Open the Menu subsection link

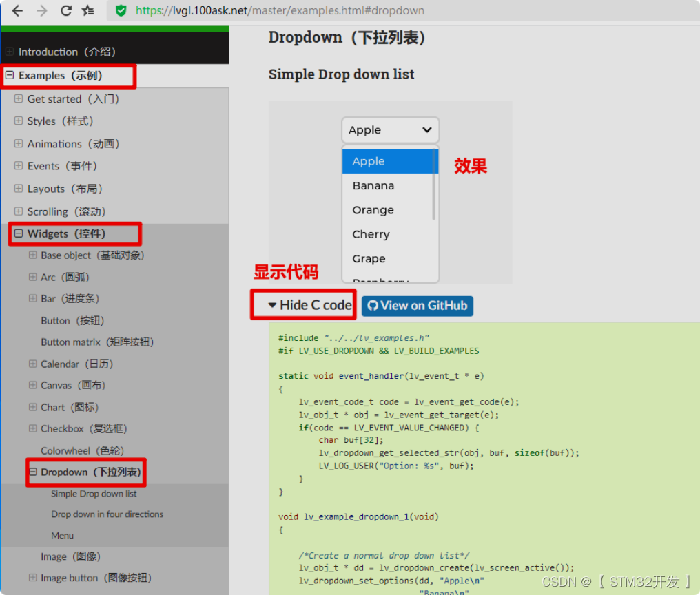coord(62,535)
